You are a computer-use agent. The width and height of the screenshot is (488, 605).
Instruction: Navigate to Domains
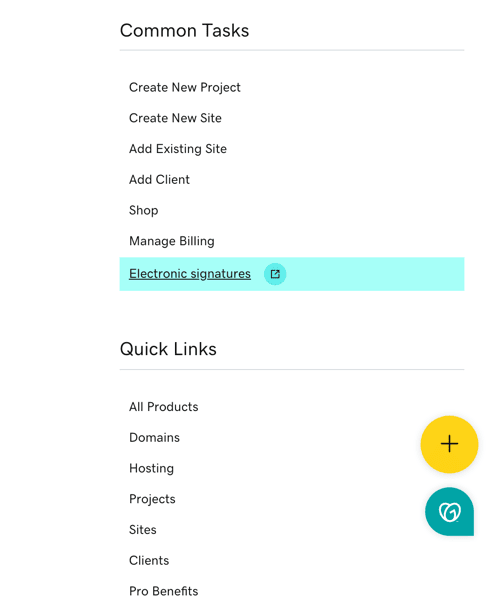154,438
